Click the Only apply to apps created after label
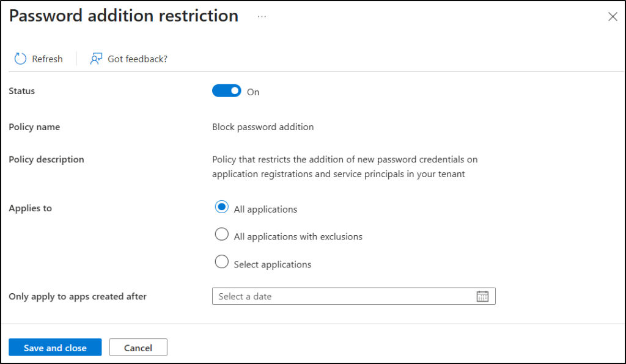626x364 pixels. pyautogui.click(x=78, y=297)
